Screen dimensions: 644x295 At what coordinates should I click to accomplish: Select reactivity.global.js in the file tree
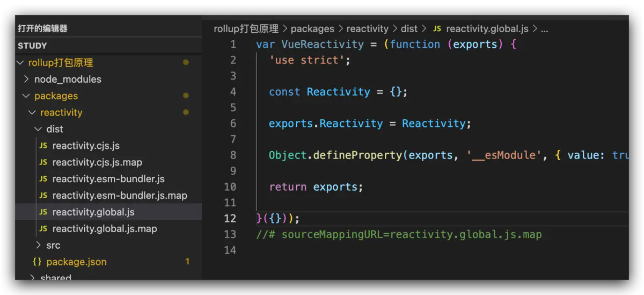click(x=93, y=212)
